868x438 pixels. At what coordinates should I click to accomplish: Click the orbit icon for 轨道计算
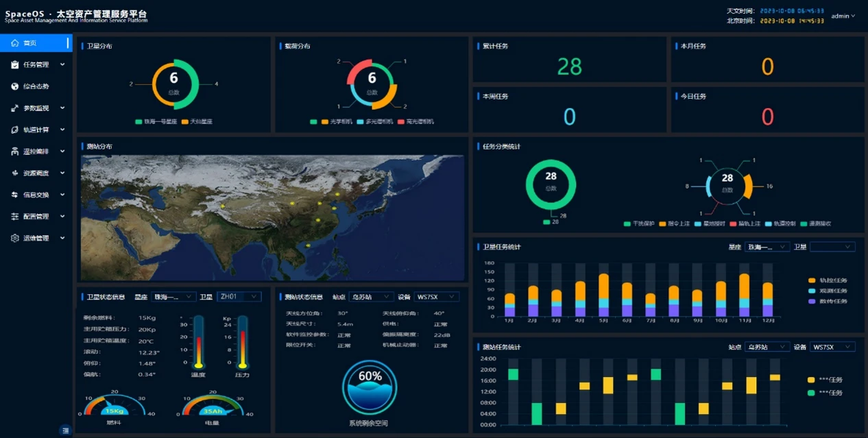[15, 130]
